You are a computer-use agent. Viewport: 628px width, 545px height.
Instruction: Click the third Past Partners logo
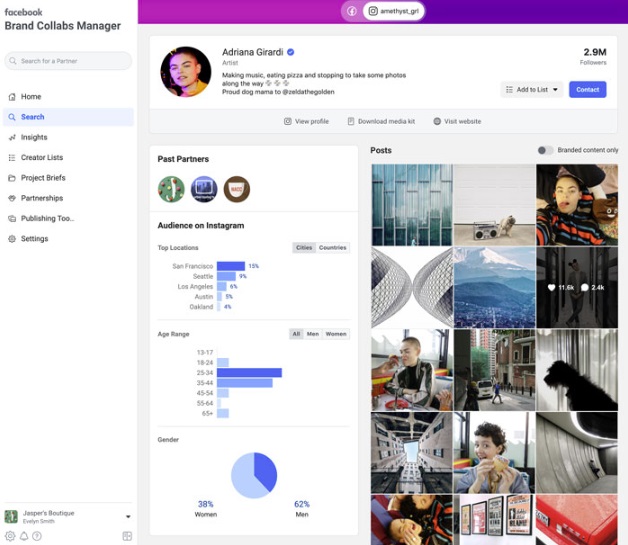236,188
